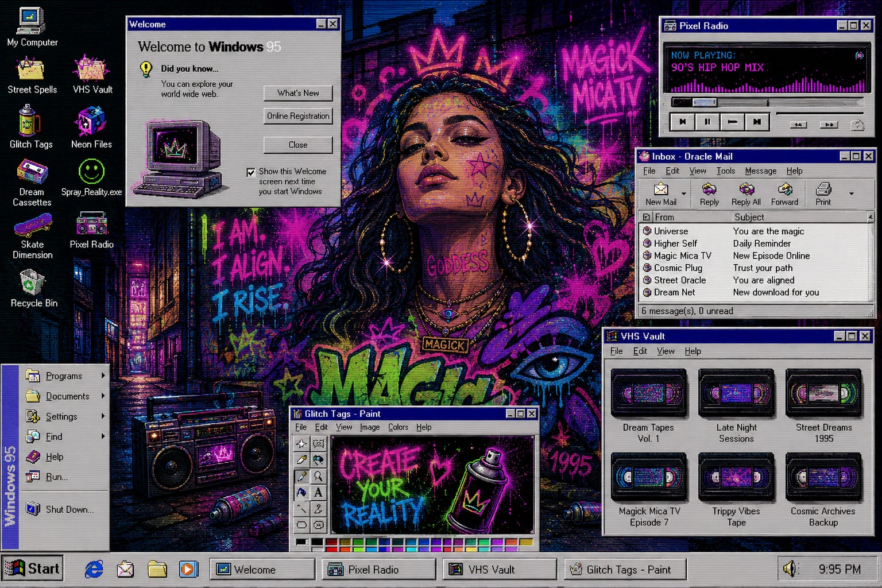Toggle the Show this Welcome screen checkbox
882x588 pixels.
point(251,172)
